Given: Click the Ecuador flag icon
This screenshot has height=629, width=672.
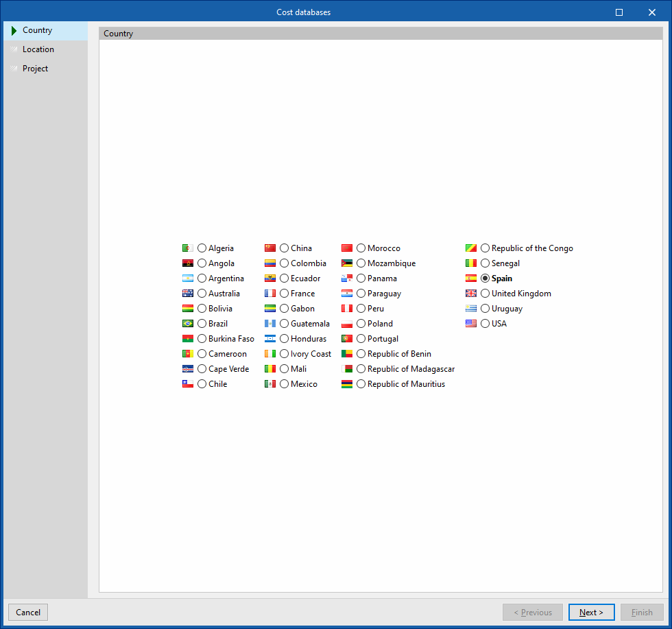Looking at the screenshot, I should (270, 278).
